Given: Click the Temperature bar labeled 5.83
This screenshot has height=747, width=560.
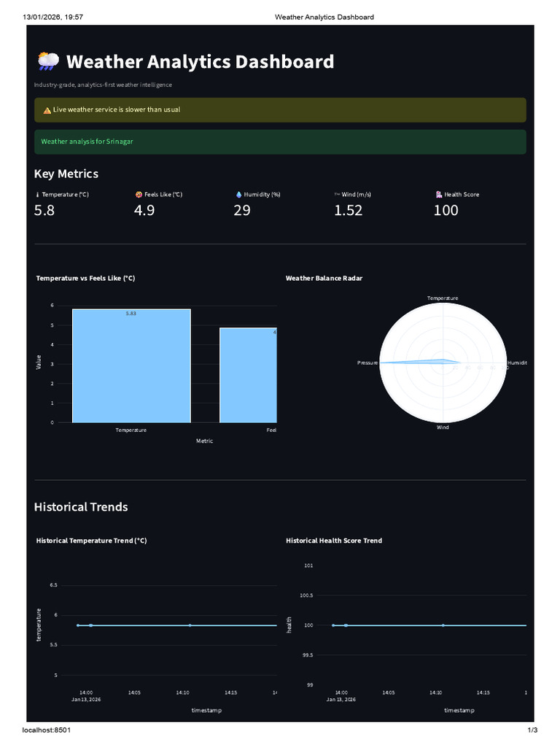Looking at the screenshot, I should pyautogui.click(x=131, y=366).
